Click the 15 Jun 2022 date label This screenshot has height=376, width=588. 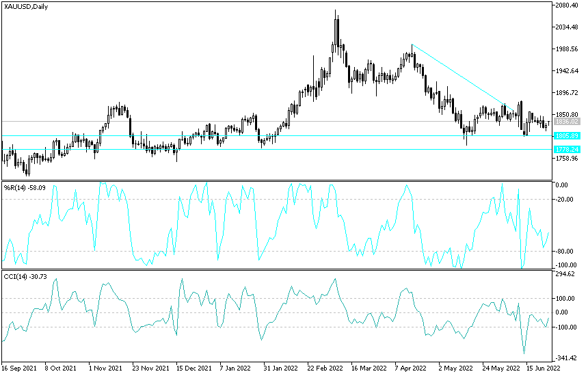tap(543, 368)
